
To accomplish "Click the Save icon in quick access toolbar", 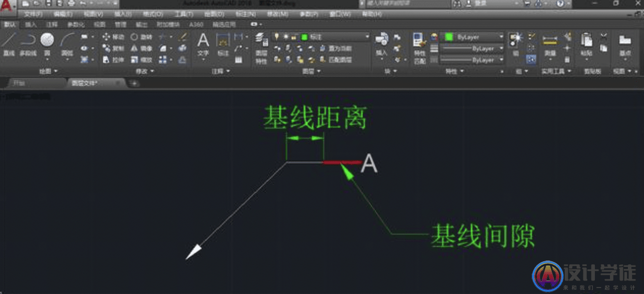I will click(49, 3).
